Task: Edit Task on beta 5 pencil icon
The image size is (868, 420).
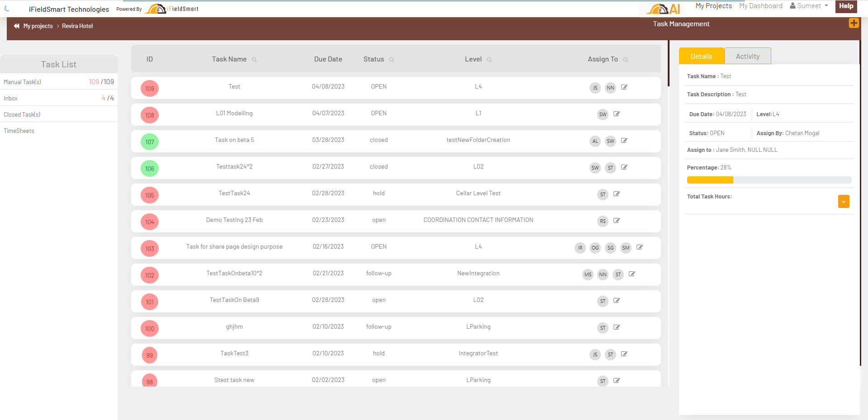Action: tap(624, 141)
